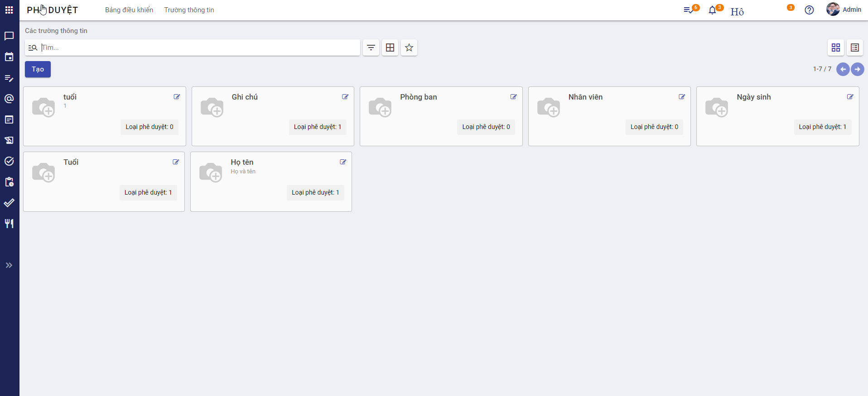Image resolution: width=868 pixels, height=396 pixels.
Task: Switch to list view
Action: coord(855,48)
